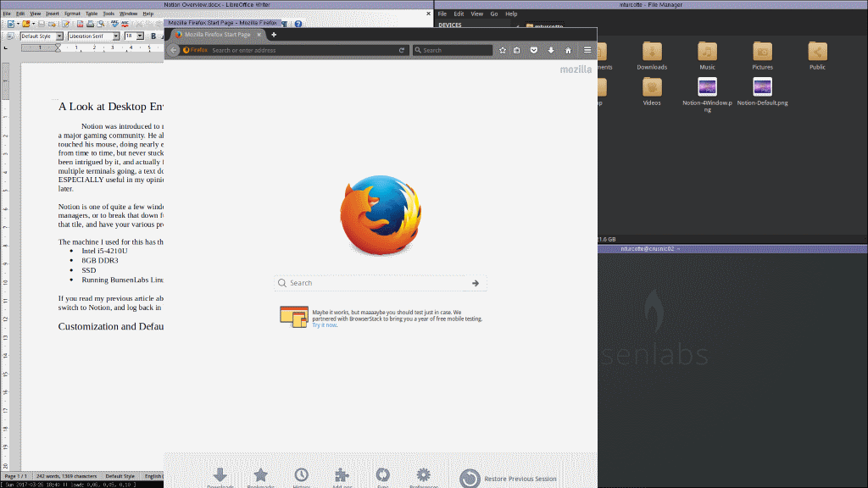Click the search submit arrow on start page

pyautogui.click(x=476, y=283)
